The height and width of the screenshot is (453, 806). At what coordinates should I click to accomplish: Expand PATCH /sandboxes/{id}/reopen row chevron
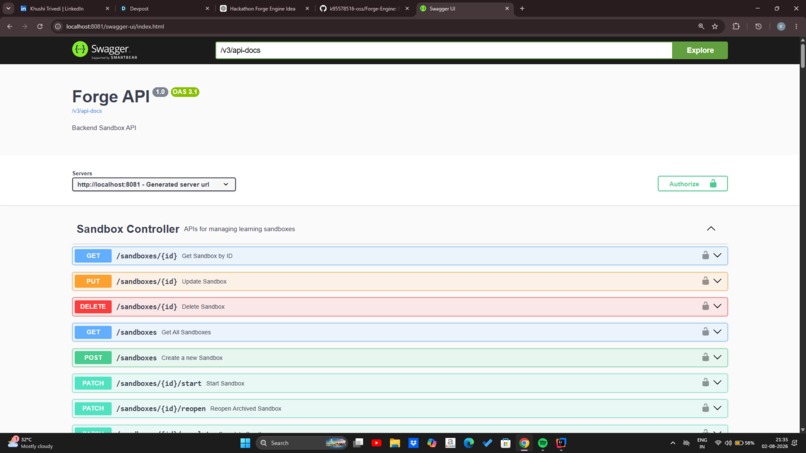718,408
